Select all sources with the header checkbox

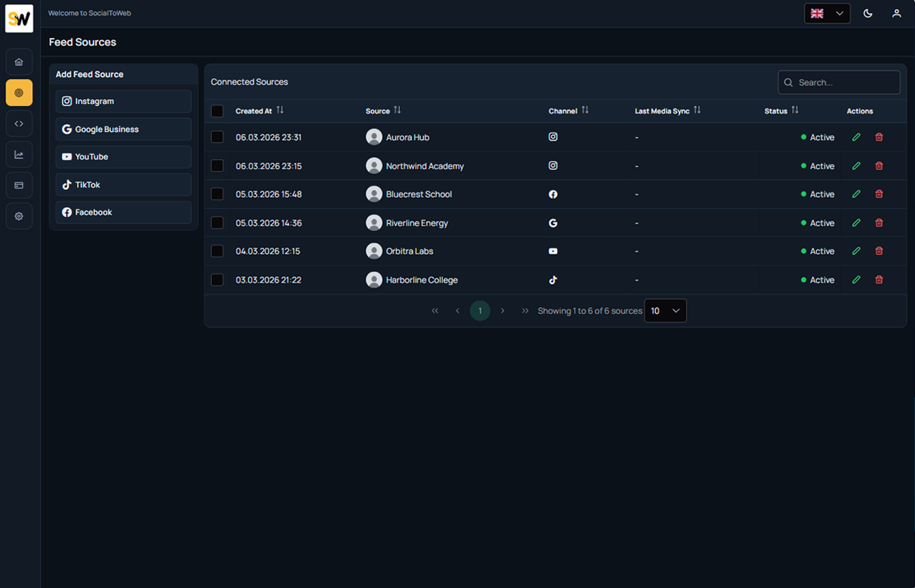point(217,111)
